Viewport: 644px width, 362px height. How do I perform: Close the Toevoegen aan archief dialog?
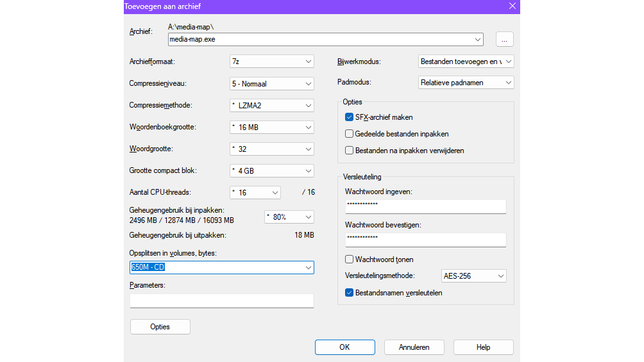512,6
